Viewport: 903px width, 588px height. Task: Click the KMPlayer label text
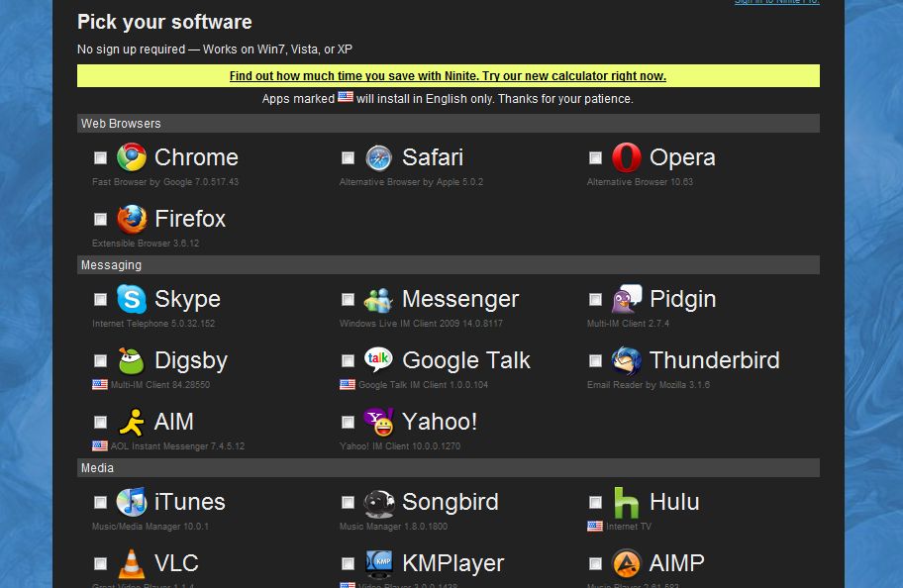click(453, 564)
